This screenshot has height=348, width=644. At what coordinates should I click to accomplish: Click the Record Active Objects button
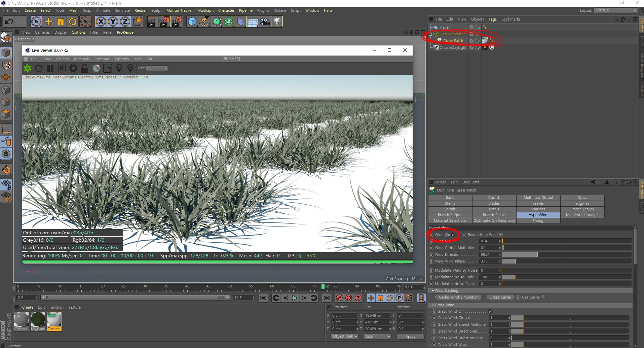pos(339,298)
